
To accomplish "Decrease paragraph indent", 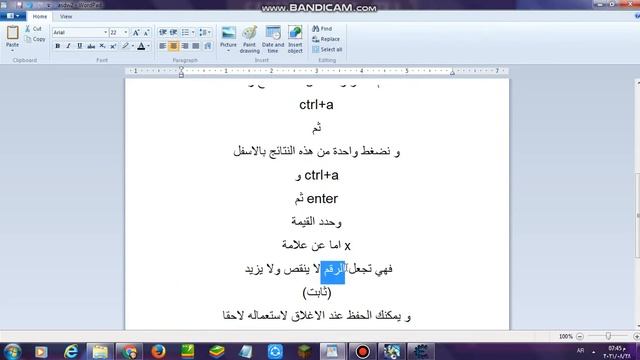I will point(162,32).
